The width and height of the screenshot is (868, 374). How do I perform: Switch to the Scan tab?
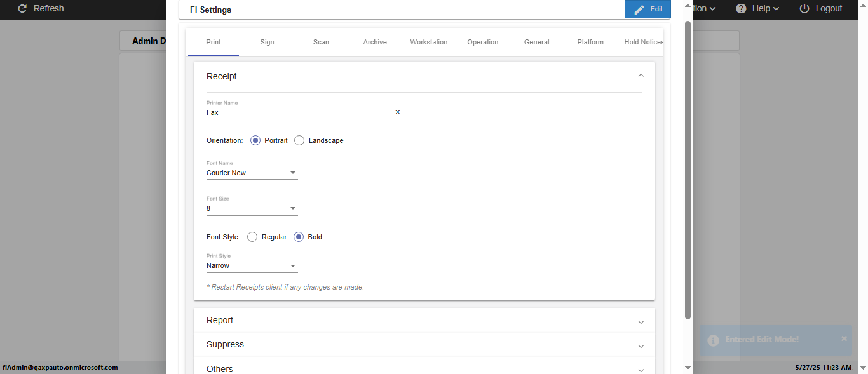321,42
